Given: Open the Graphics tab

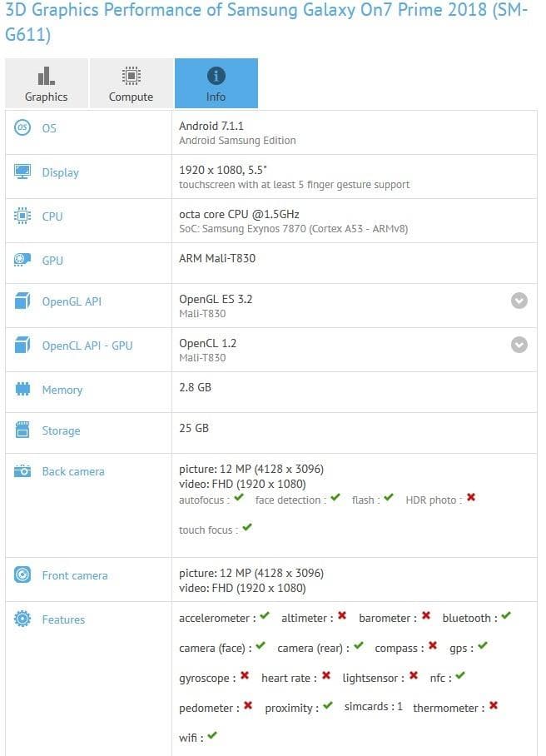Looking at the screenshot, I should pyautogui.click(x=47, y=83).
